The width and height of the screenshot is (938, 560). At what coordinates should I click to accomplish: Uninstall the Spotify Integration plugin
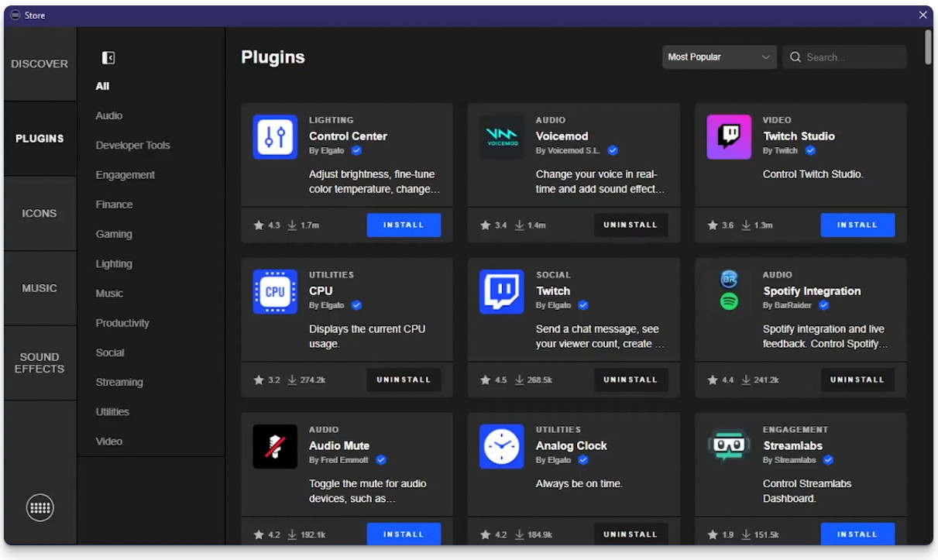pyautogui.click(x=857, y=380)
